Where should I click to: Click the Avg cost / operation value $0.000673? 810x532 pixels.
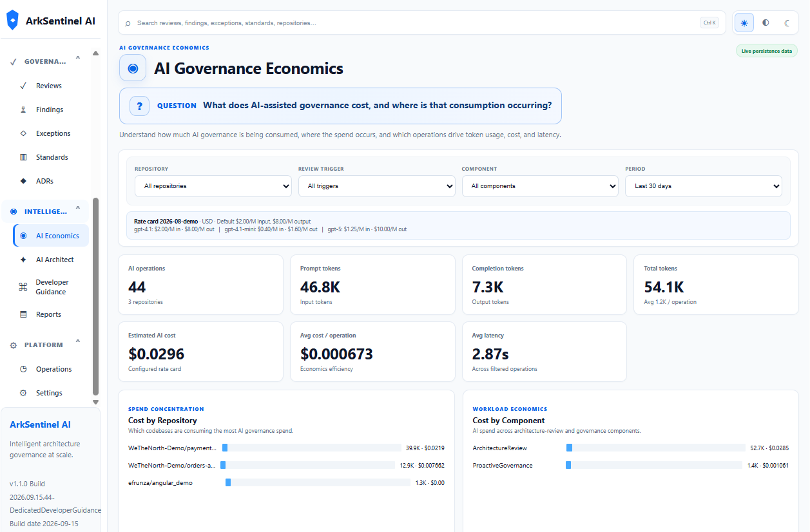pos(336,354)
